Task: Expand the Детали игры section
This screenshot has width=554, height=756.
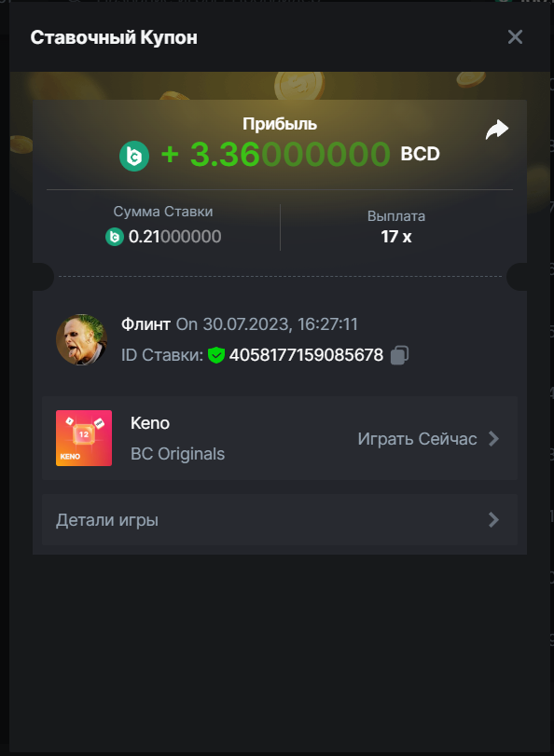Action: [x=280, y=520]
